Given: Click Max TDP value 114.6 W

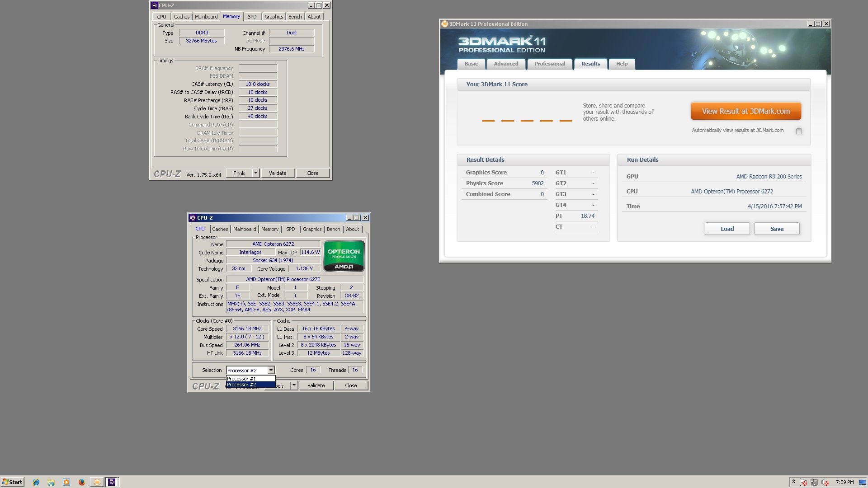Looking at the screenshot, I should tap(311, 253).
